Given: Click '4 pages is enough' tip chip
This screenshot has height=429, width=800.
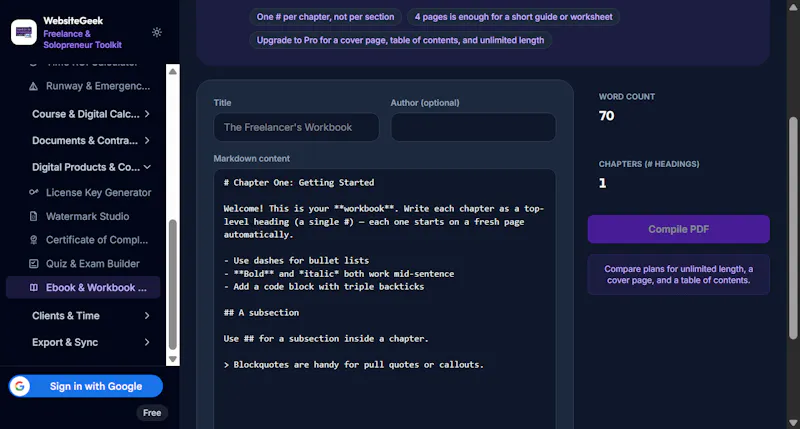Looking at the screenshot, I should 513,17.
